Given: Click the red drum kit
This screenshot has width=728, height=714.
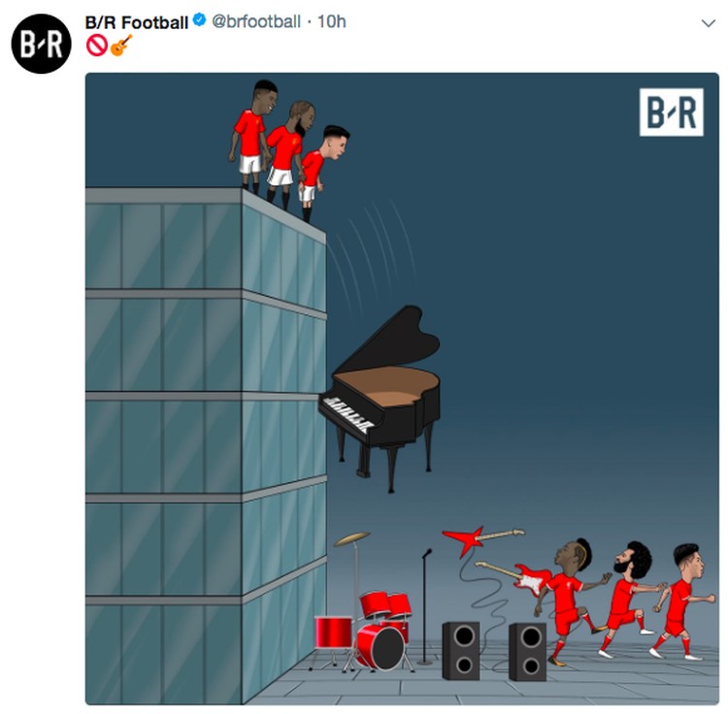Looking at the screenshot, I should pos(363,631).
